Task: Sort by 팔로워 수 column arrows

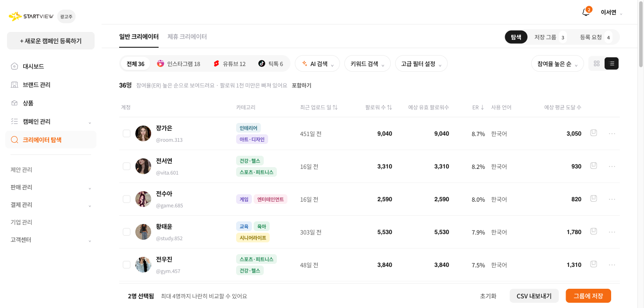Action: pyautogui.click(x=389, y=107)
